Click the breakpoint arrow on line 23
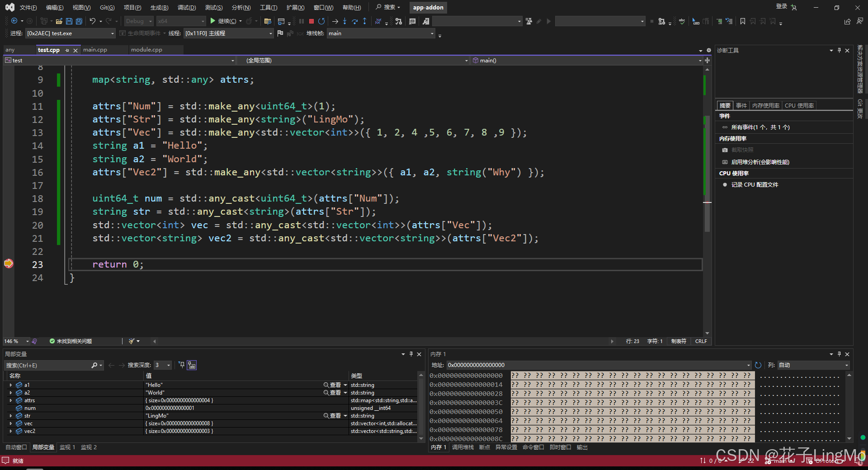The width and height of the screenshot is (868, 470). point(9,263)
